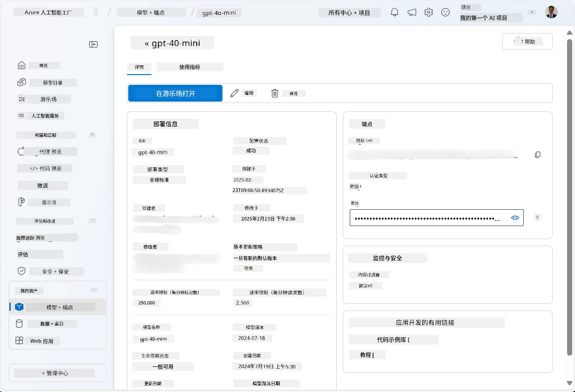Expand the project selector dropdown arrow
This screenshot has height=392, width=575.
tap(532, 13)
